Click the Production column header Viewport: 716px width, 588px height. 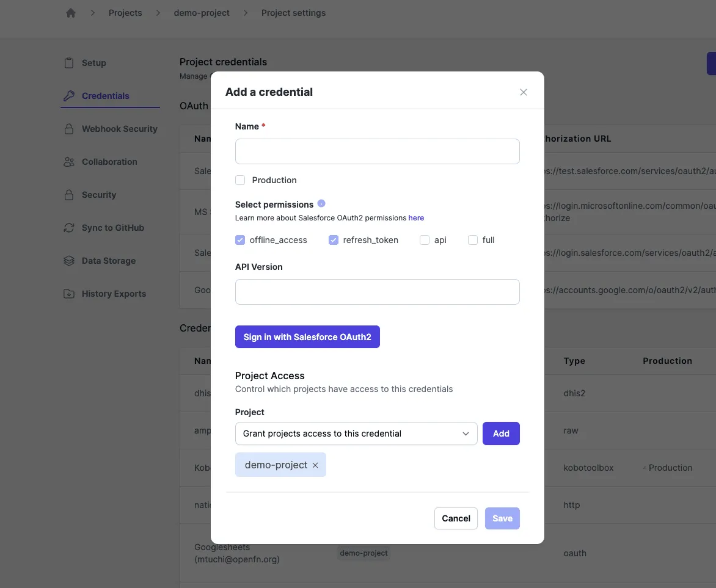pyautogui.click(x=667, y=361)
